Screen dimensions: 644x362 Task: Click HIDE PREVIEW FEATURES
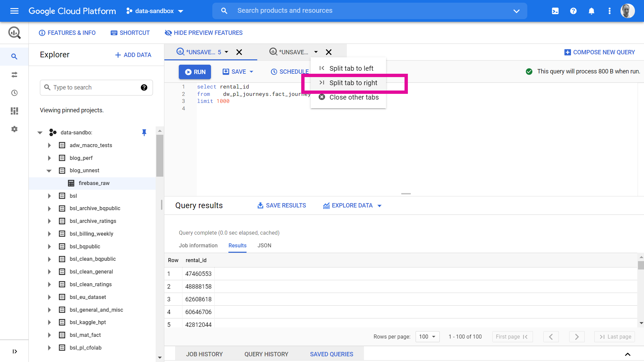[x=204, y=33]
